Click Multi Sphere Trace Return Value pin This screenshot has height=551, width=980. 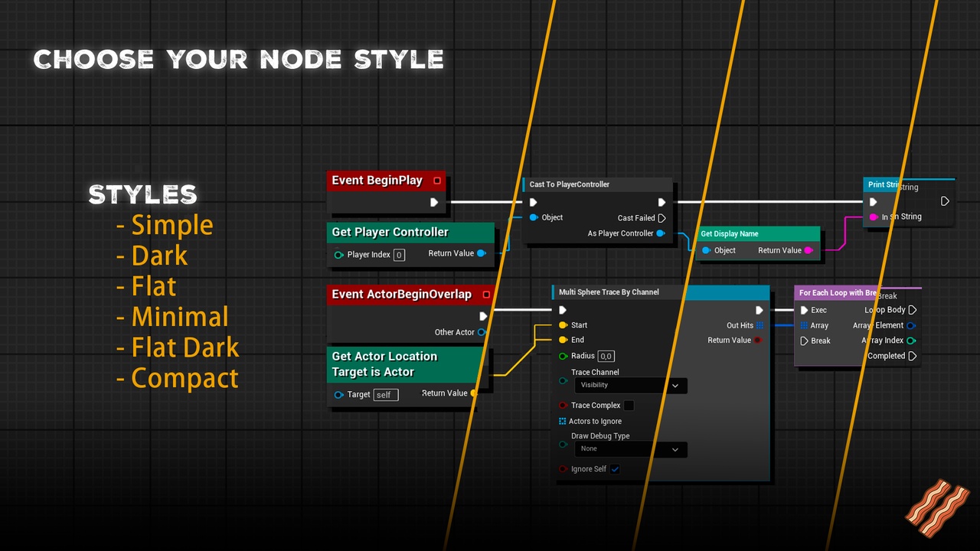[x=758, y=340]
